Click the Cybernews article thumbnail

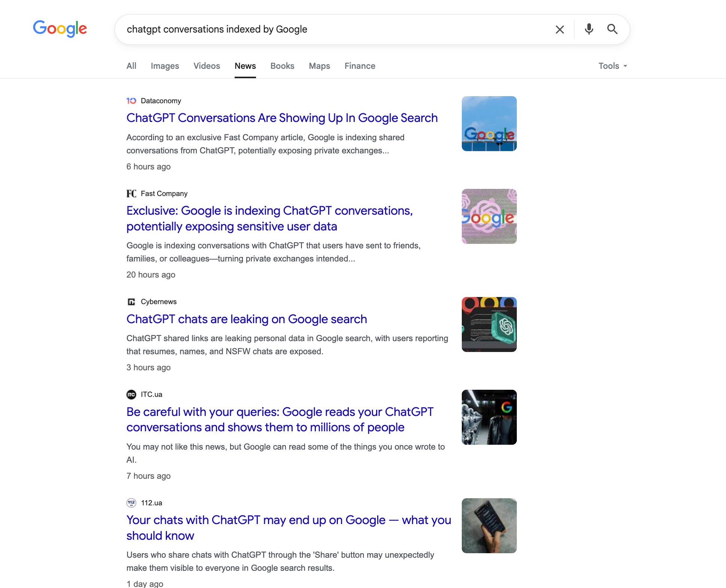coord(489,324)
